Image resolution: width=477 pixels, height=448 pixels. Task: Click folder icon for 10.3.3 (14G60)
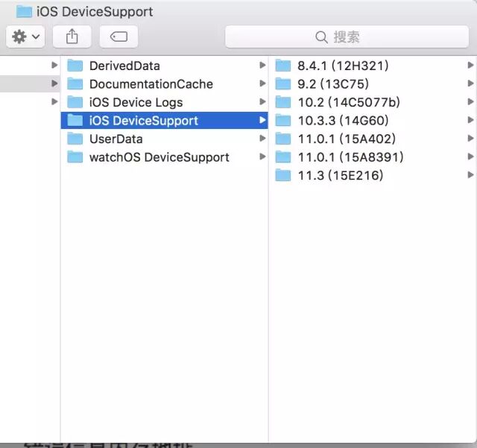[x=283, y=120]
